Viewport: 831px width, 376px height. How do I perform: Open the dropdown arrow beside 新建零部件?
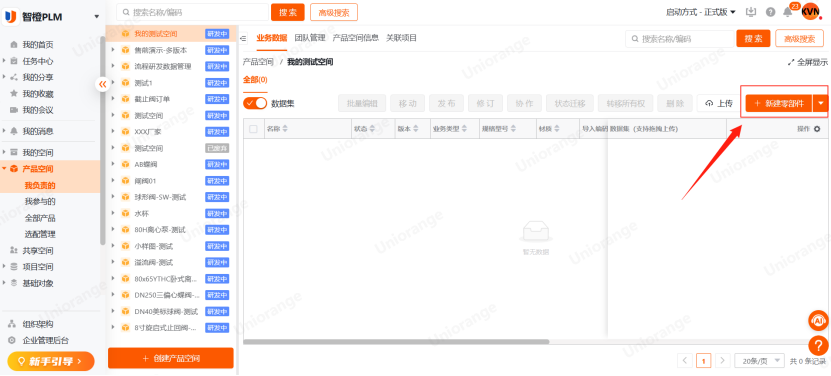pyautogui.click(x=820, y=103)
